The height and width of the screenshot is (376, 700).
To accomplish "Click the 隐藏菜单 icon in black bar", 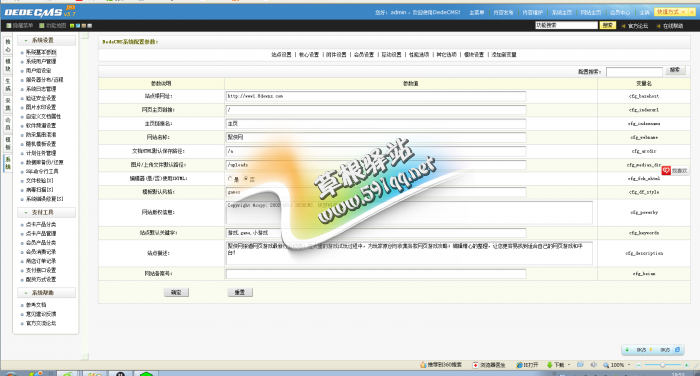I will [x=8, y=26].
